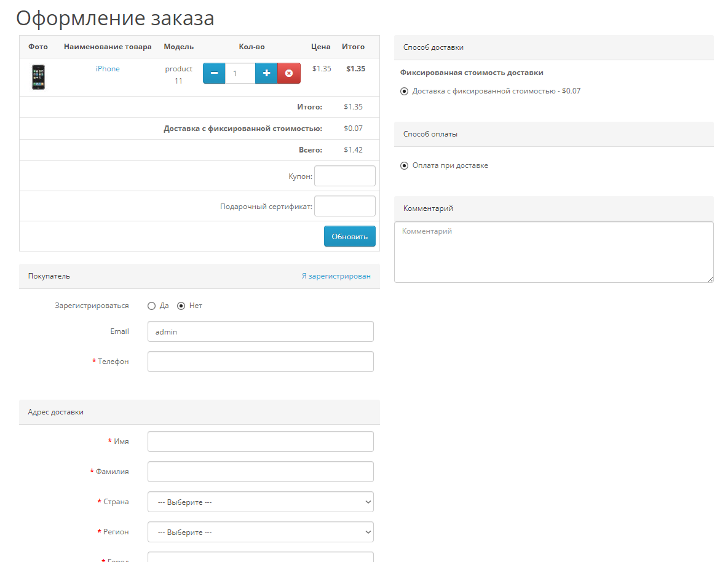Expand the Регион dropdown

point(260,532)
